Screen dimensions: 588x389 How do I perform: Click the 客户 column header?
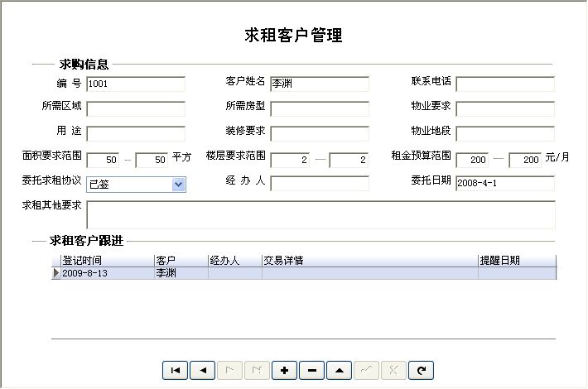(x=181, y=261)
